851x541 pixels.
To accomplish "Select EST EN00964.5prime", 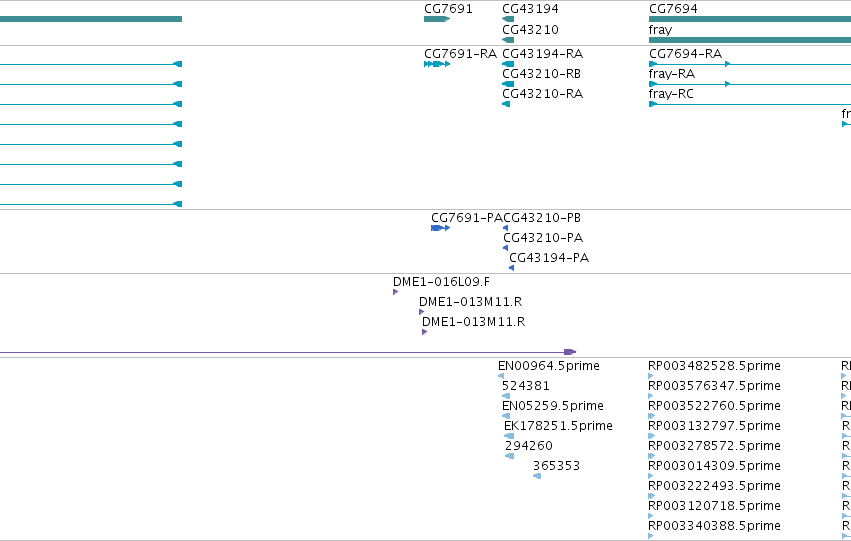I will 549,366.
